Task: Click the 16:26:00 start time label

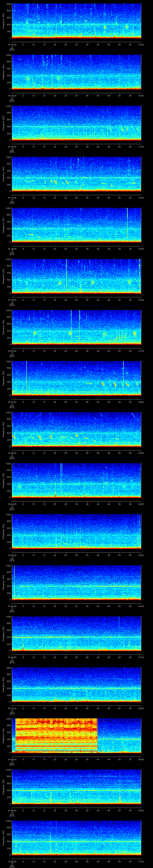Action: (x=12, y=657)
